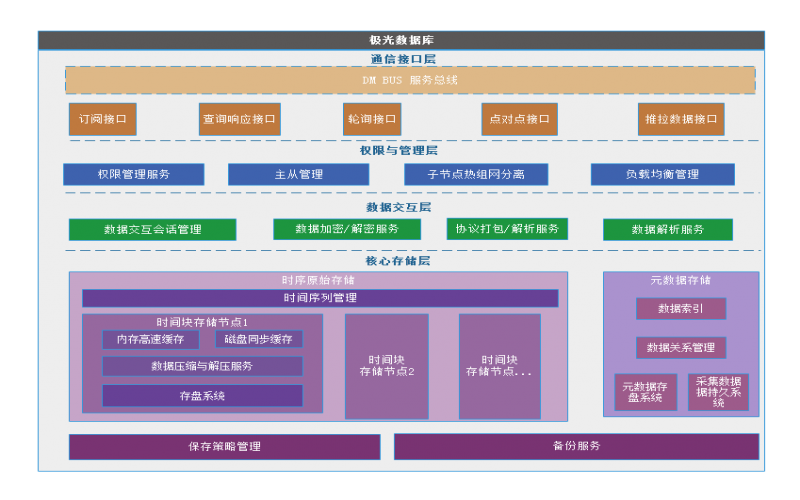
Task: Click the 负载均衡管理 box
Action: [662, 175]
